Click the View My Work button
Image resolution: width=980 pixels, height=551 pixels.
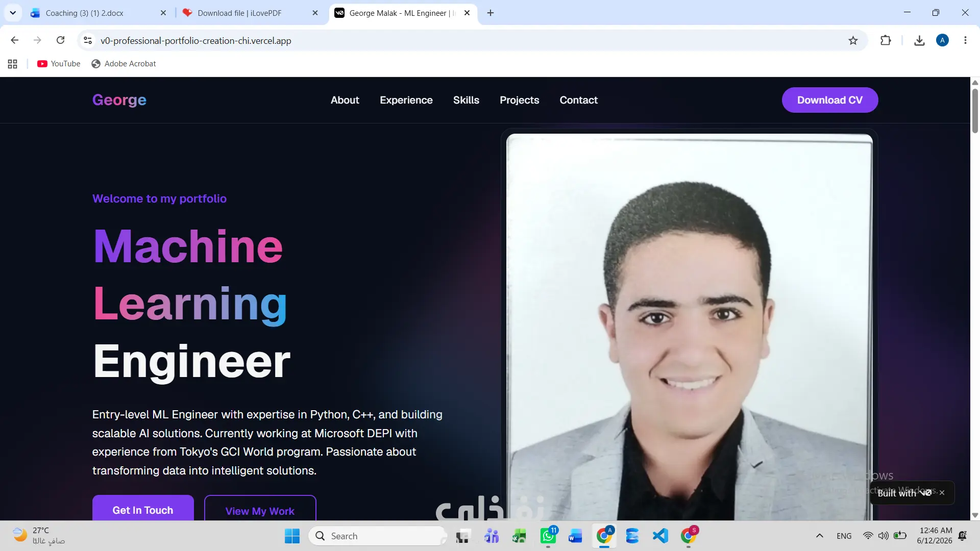[x=260, y=509]
